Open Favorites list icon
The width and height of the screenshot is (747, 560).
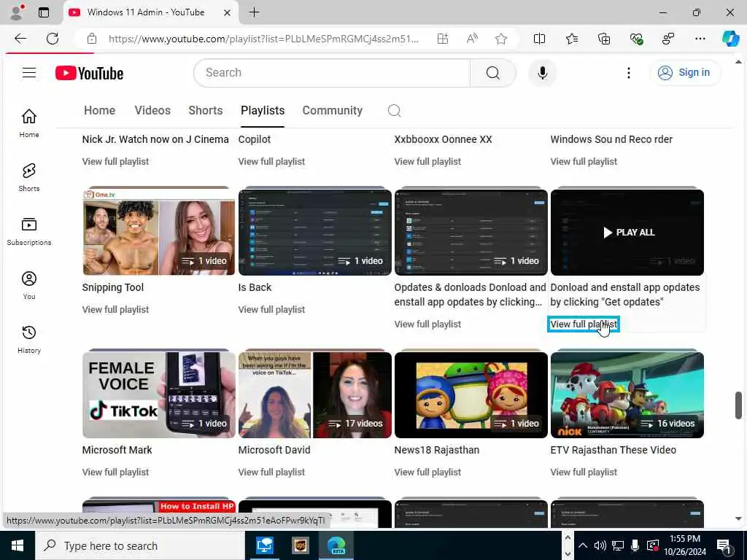572,39
